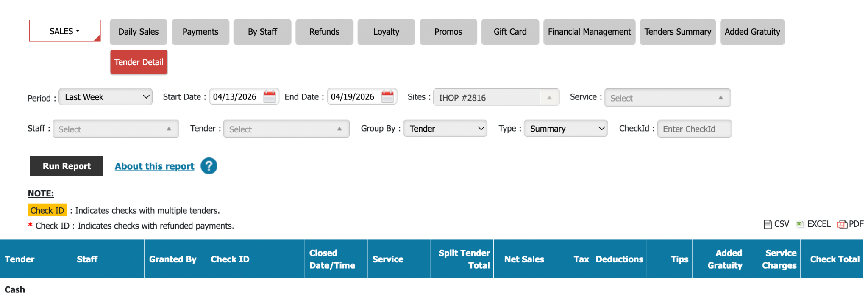Image resolution: width=868 pixels, height=303 pixels.
Task: Open the Sites selector for IHOP #2816
Action: pyautogui.click(x=496, y=98)
